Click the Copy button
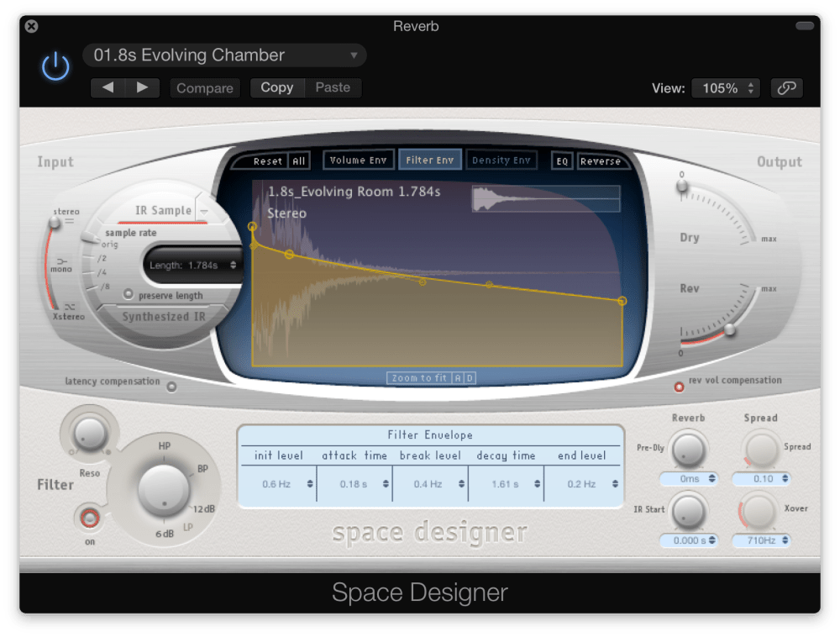840x637 pixels. (x=277, y=87)
